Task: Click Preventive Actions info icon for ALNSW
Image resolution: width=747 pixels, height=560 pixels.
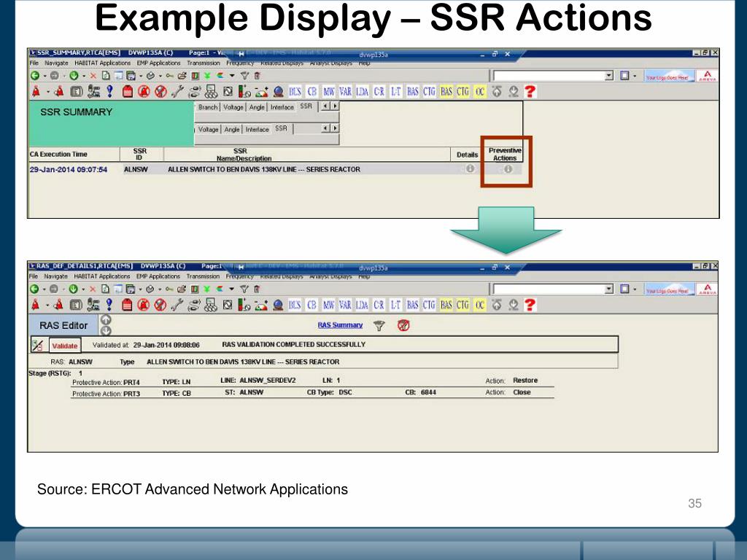Action: click(x=508, y=169)
